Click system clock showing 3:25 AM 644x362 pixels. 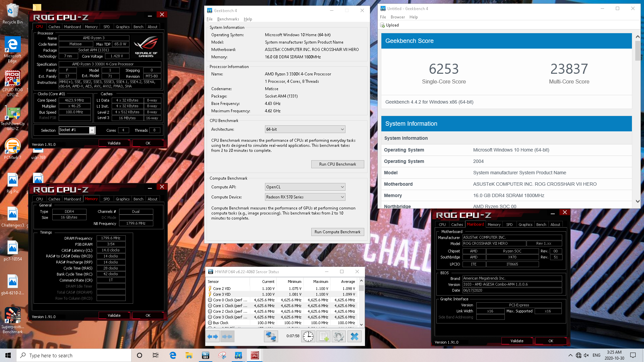click(x=614, y=355)
